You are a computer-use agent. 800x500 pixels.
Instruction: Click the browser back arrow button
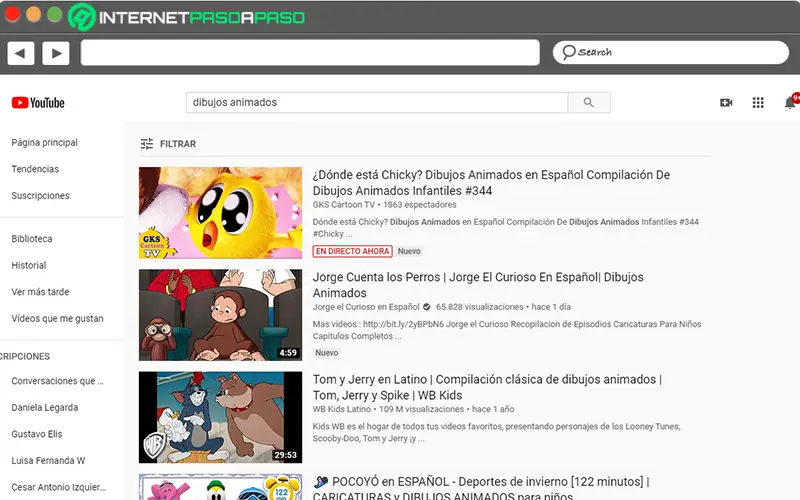(x=20, y=53)
